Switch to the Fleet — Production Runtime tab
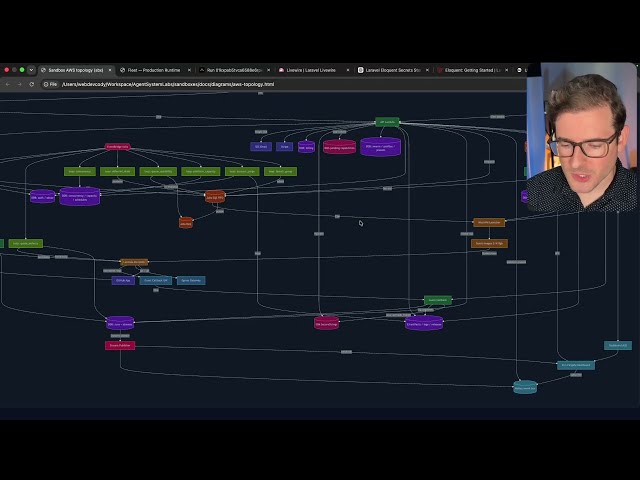The width and height of the screenshot is (640, 480). click(x=154, y=70)
